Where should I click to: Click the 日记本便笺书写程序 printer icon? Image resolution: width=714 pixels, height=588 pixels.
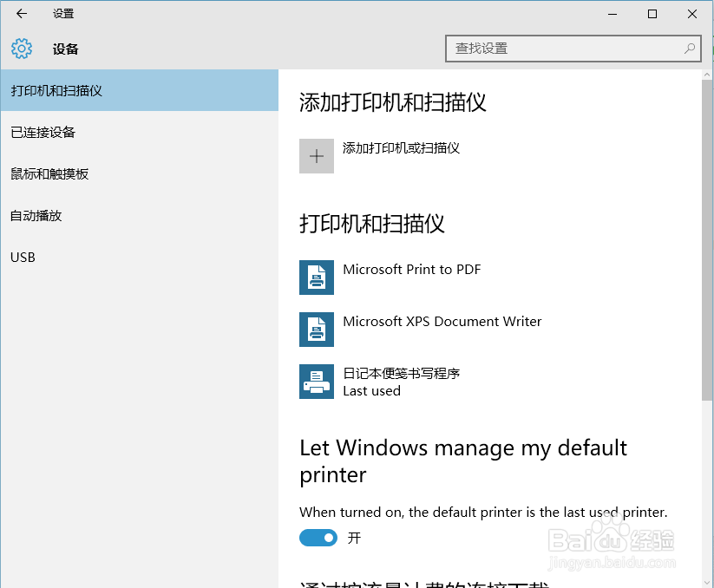point(317,382)
